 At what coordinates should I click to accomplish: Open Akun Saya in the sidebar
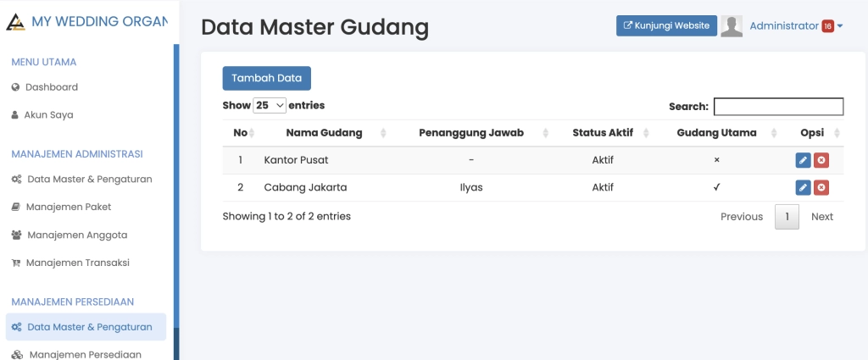(48, 115)
